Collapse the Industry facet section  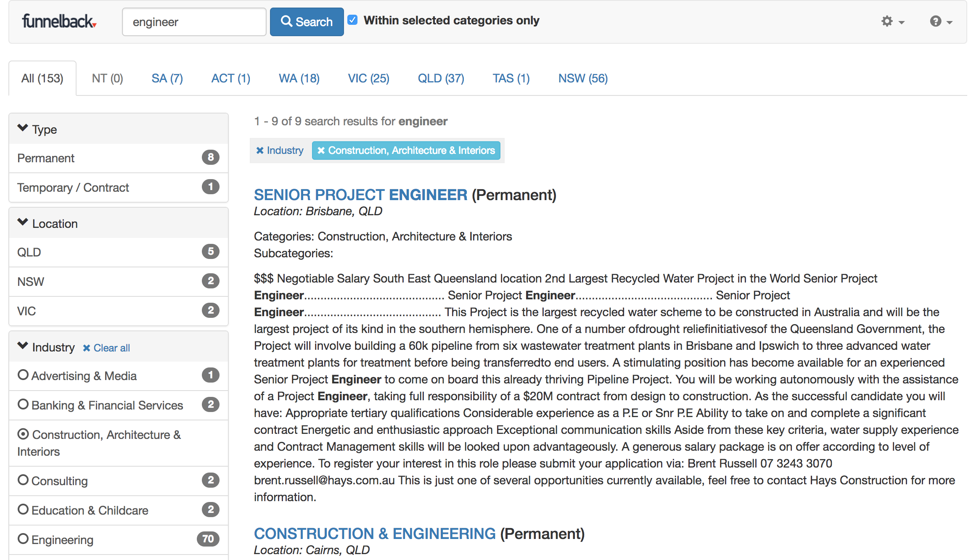(23, 346)
